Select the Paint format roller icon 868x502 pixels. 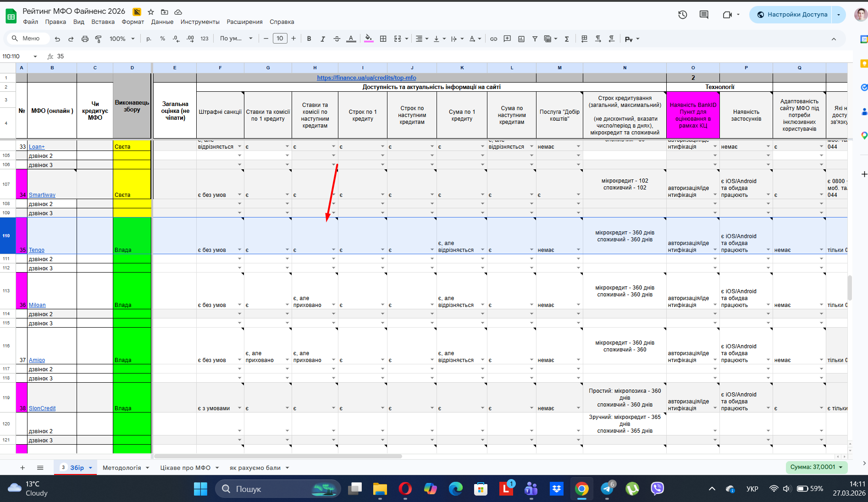[x=98, y=39]
